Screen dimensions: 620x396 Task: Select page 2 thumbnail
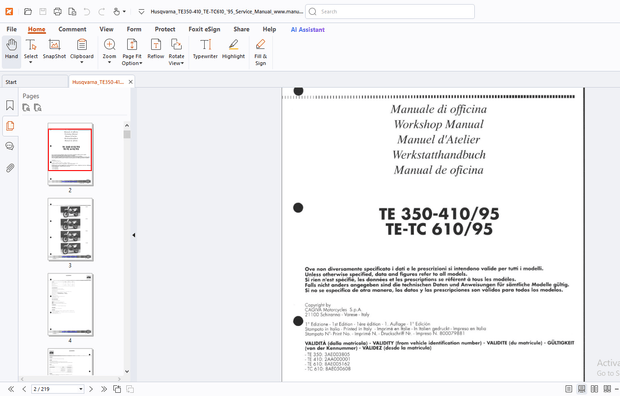click(70, 154)
